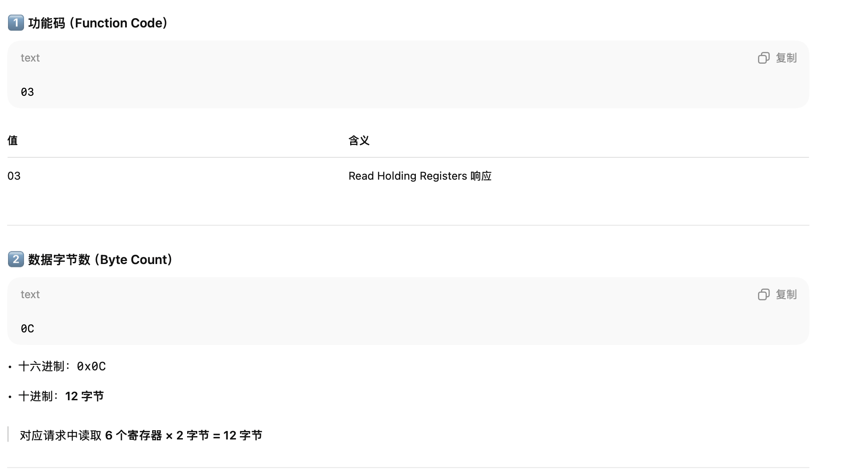Click the 功能码 (Function Code) heading

pos(98,23)
